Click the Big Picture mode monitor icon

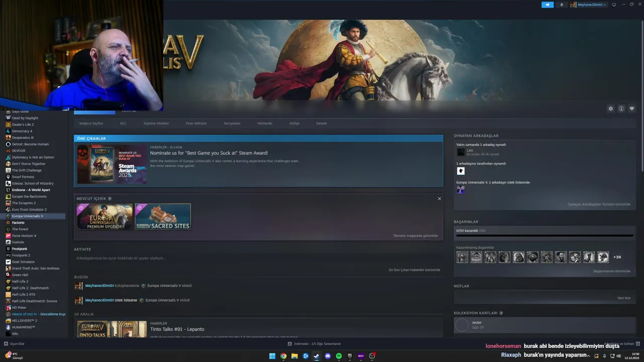[614, 5]
